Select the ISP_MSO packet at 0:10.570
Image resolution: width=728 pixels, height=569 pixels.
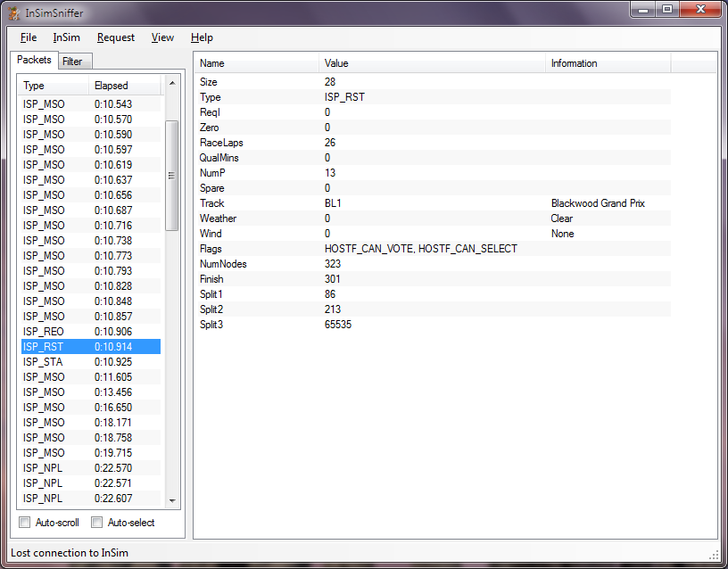(x=91, y=120)
